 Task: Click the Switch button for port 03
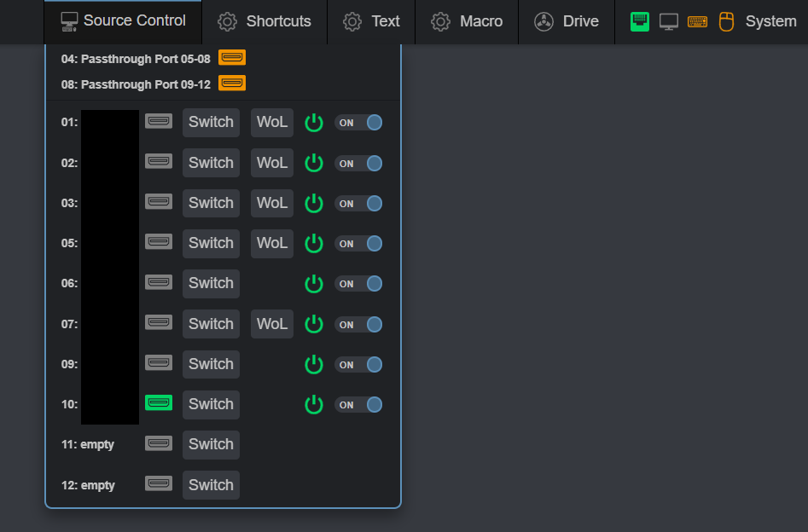212,203
